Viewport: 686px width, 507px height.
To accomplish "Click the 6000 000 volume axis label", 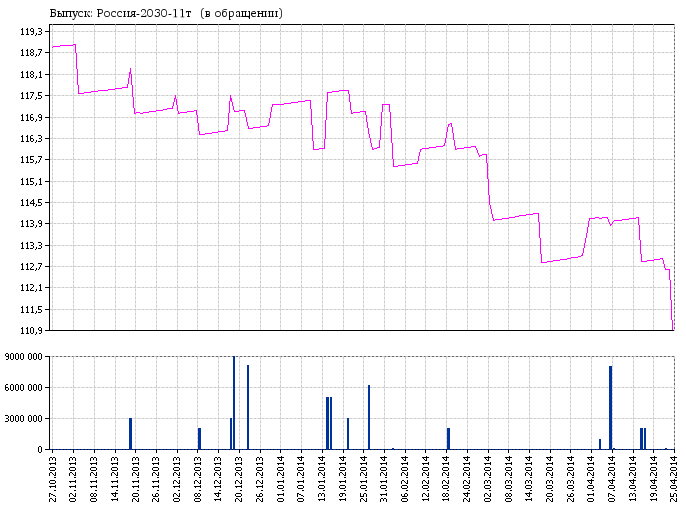I will click(24, 388).
